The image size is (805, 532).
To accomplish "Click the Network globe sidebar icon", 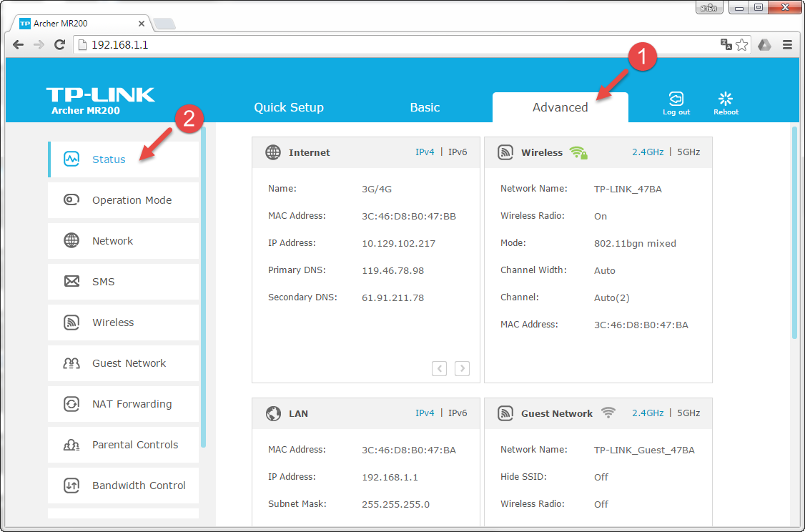I will tap(71, 240).
